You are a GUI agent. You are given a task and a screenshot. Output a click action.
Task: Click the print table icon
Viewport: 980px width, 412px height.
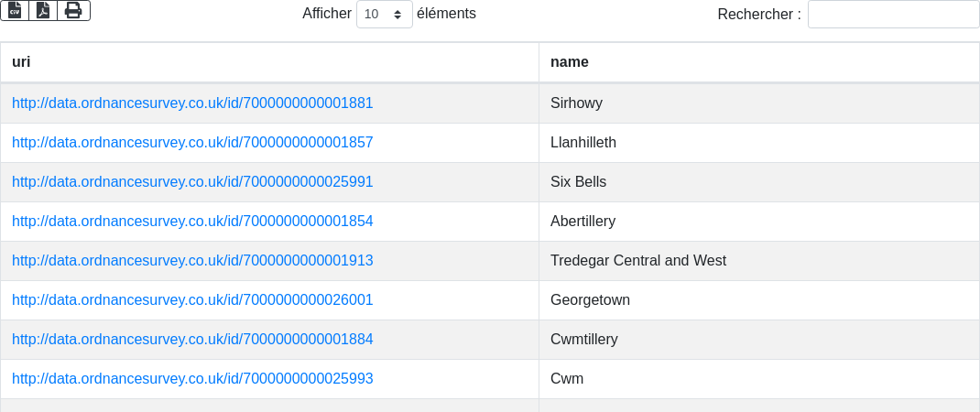pos(73,10)
